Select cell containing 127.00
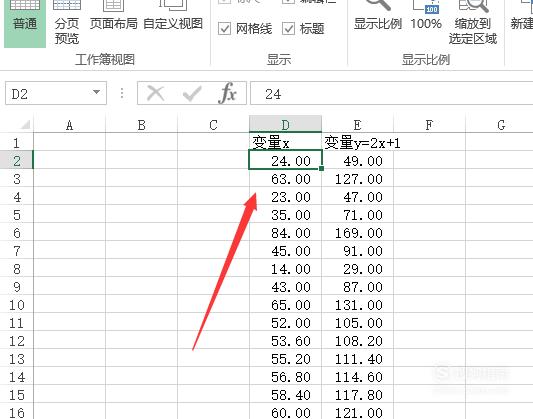Image resolution: width=533 pixels, height=419 pixels. (x=358, y=179)
